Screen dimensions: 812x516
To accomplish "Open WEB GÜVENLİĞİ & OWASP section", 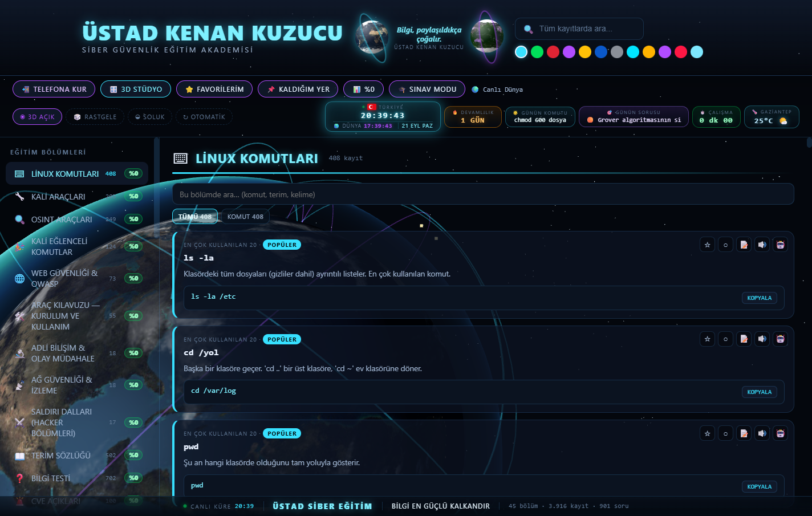I will pyautogui.click(x=77, y=278).
